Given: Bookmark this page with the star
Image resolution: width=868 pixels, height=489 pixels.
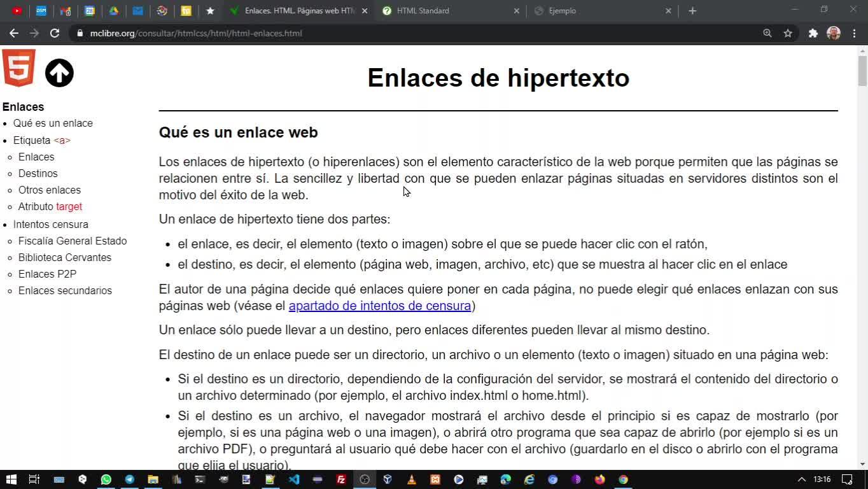Looking at the screenshot, I should tap(788, 33).
